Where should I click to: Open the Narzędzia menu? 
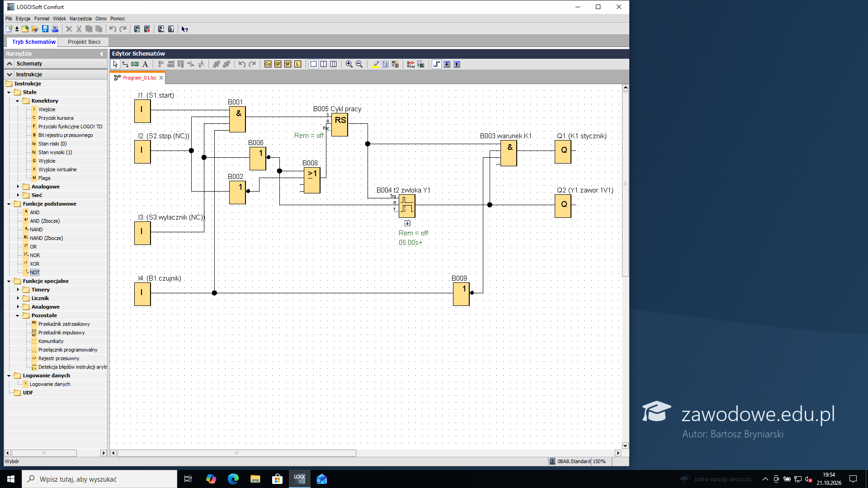[80, 19]
